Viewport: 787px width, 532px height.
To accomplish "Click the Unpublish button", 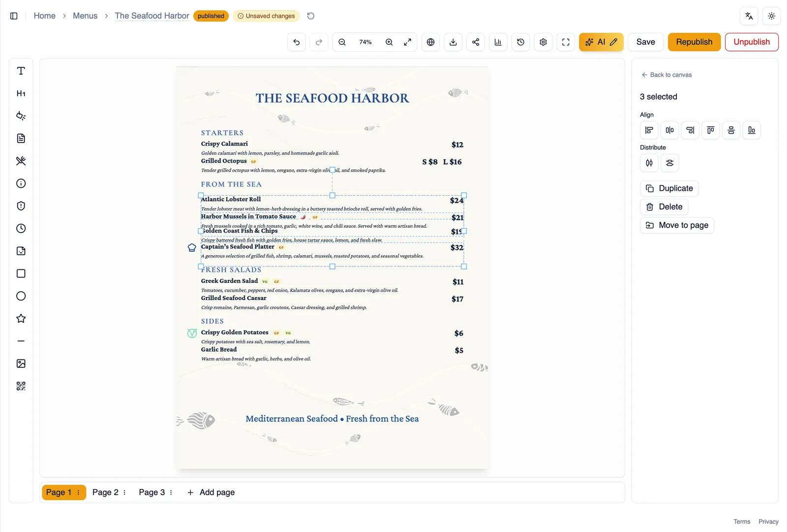I will tap(752, 42).
